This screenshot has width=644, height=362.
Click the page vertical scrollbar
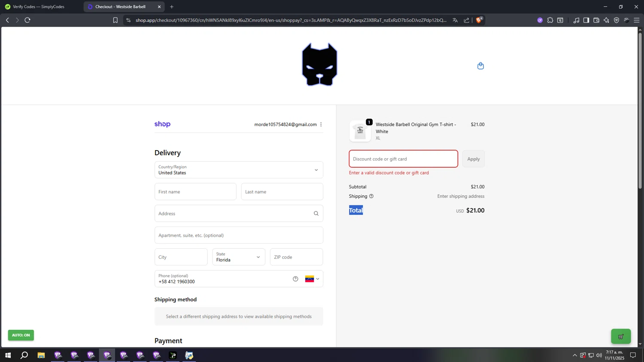[640, 111]
